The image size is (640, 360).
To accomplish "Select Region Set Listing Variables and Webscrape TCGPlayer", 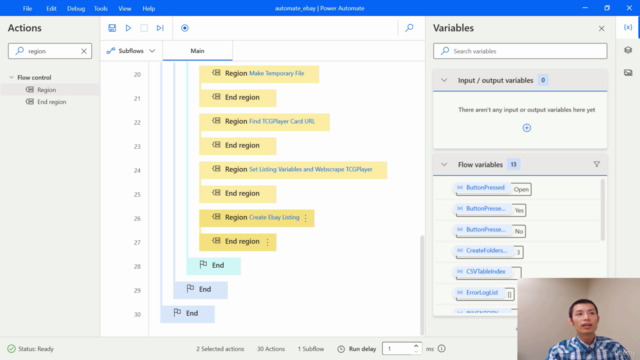I will (x=293, y=170).
